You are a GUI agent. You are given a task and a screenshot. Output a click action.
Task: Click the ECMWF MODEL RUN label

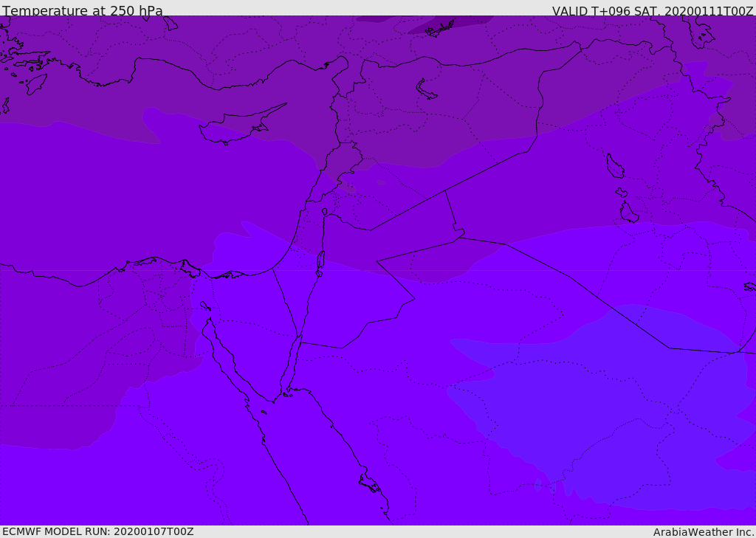click(x=97, y=531)
